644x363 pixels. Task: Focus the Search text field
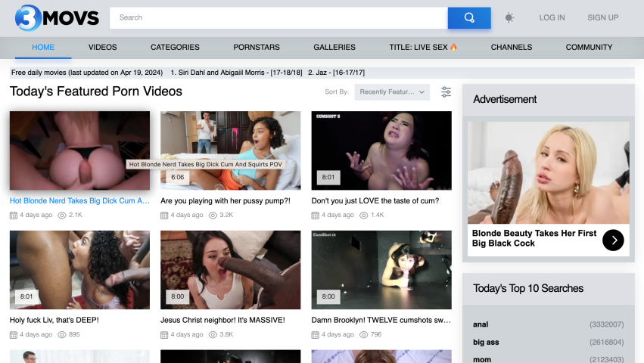tap(278, 17)
